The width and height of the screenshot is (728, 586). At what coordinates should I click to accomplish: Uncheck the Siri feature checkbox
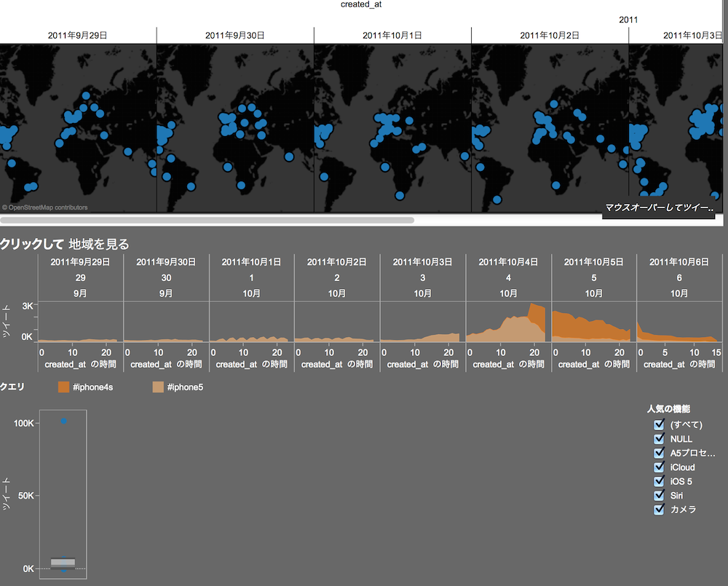[659, 496]
